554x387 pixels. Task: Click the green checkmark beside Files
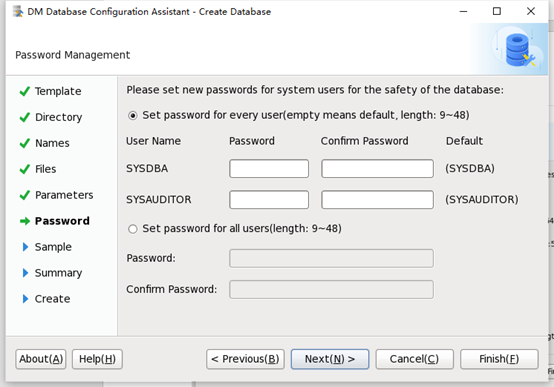pos(25,169)
